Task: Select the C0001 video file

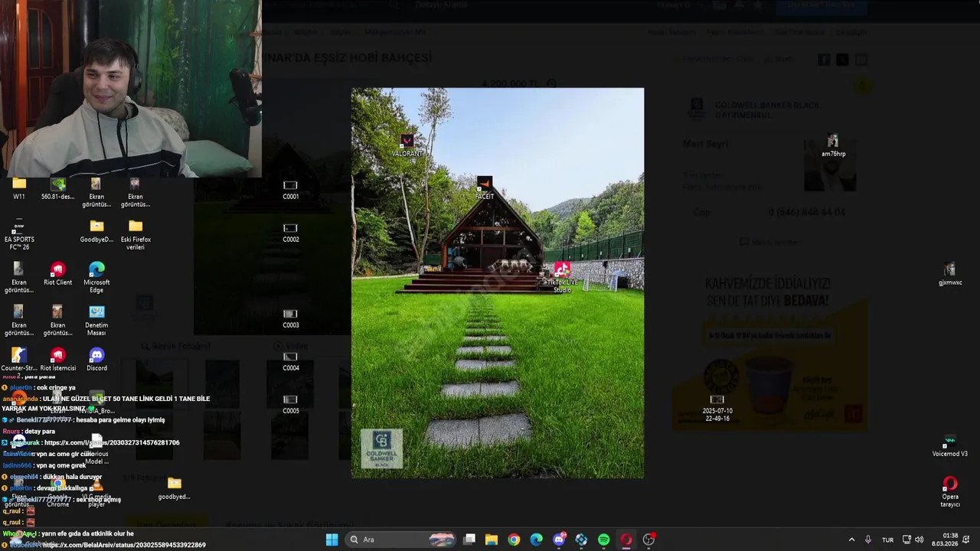Action: [x=290, y=190]
